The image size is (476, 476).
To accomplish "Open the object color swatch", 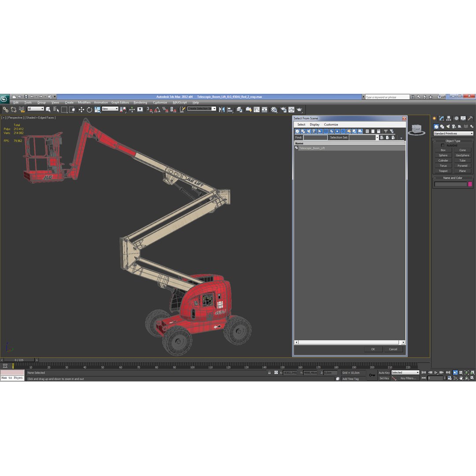I will pyautogui.click(x=470, y=184).
